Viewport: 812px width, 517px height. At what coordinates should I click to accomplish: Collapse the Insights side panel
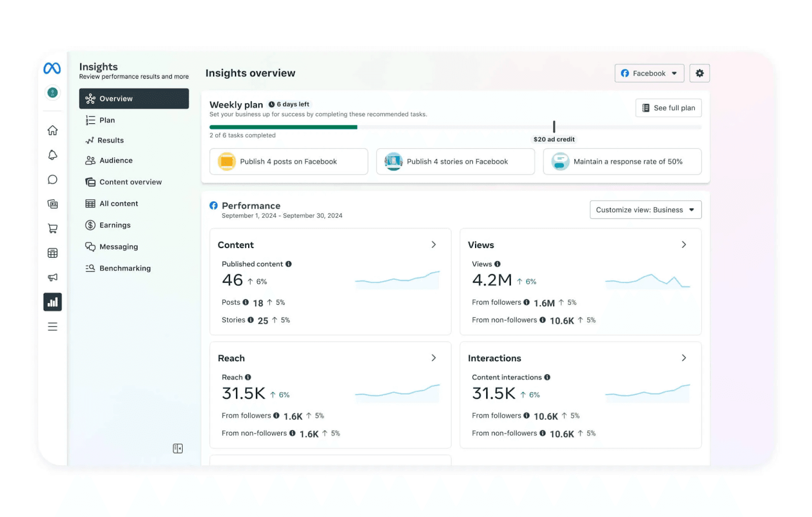pos(178,449)
